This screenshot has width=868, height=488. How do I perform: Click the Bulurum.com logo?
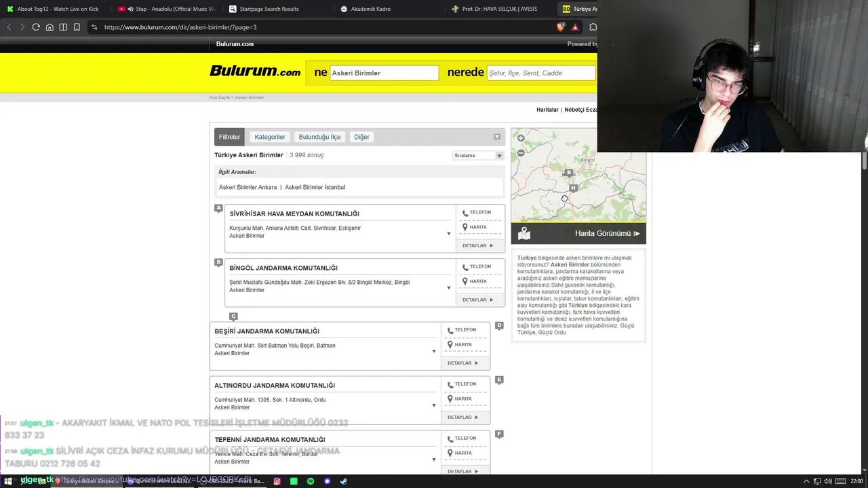pyautogui.click(x=255, y=71)
